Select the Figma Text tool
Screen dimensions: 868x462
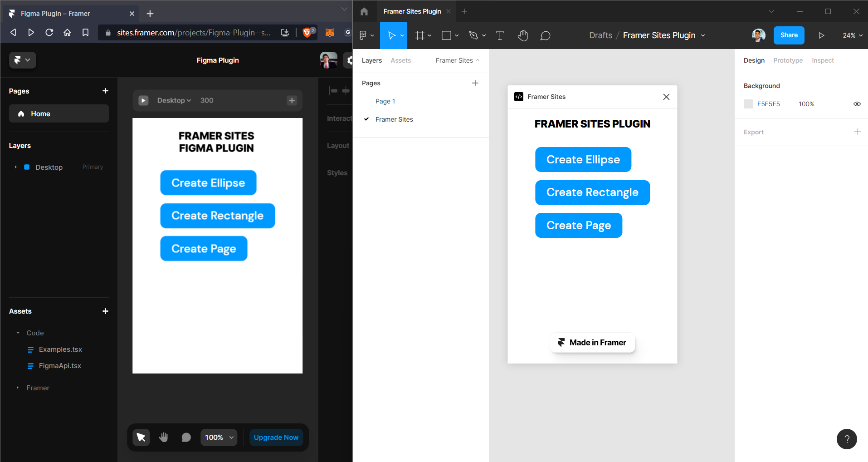pyautogui.click(x=500, y=35)
